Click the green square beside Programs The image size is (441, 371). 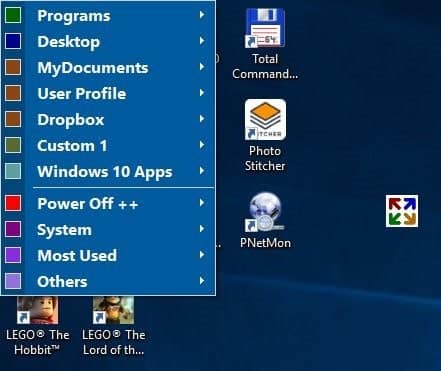click(x=13, y=15)
